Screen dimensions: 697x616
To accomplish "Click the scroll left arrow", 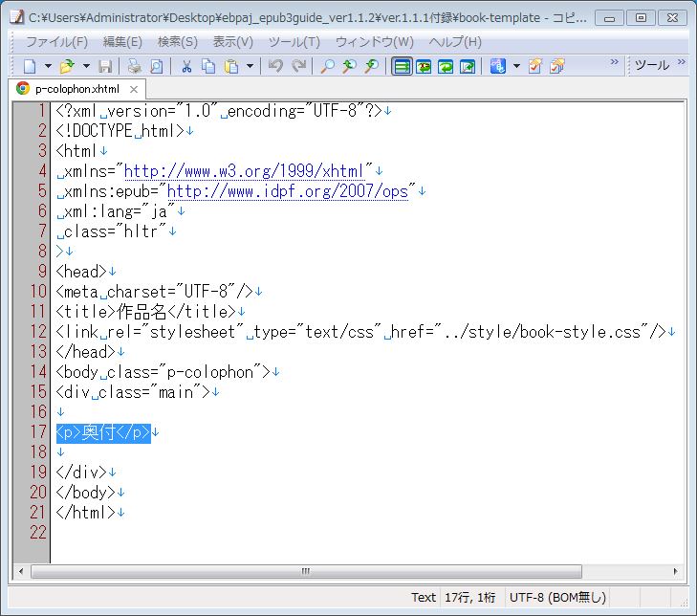I will click(x=20, y=571).
